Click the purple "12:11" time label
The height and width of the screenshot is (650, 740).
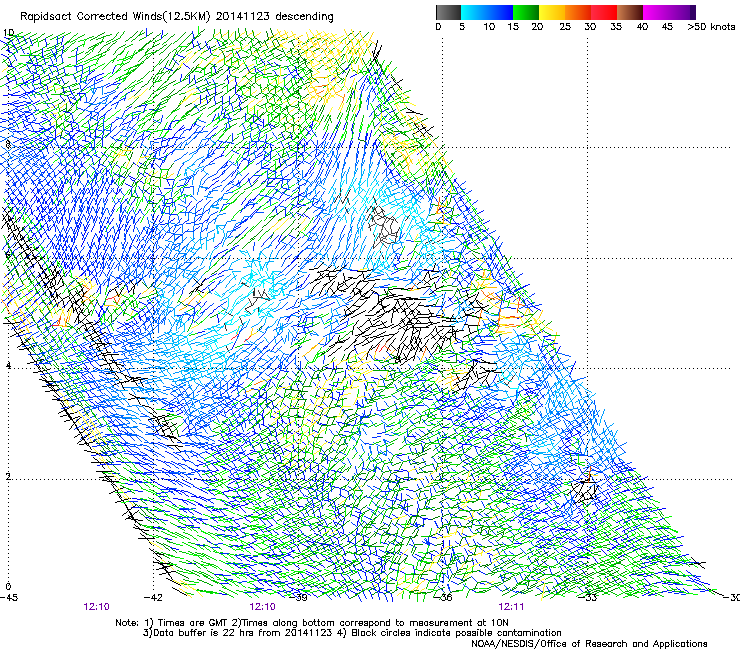pyautogui.click(x=511, y=607)
